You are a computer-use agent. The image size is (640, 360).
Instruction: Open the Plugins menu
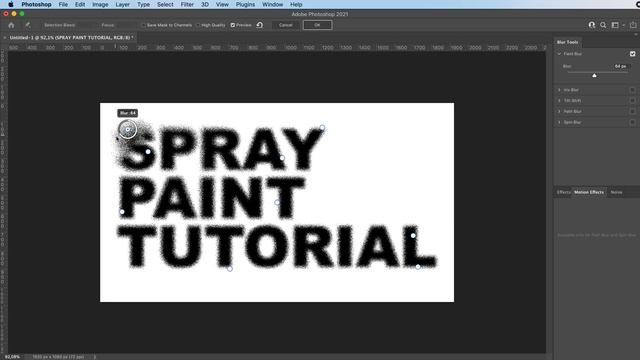[x=245, y=4]
